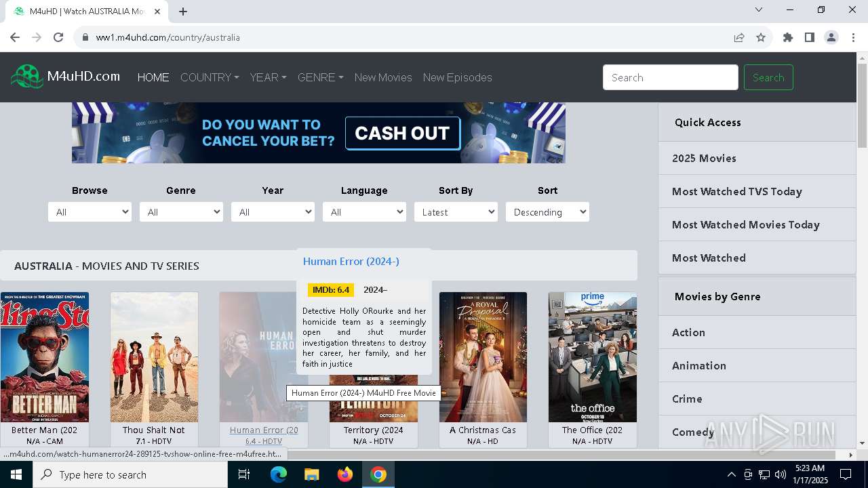Click the browser forward arrow

[37, 37]
